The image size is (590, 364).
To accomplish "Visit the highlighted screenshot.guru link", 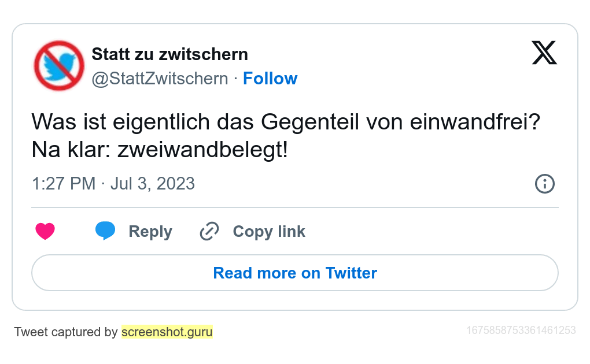I will (167, 332).
